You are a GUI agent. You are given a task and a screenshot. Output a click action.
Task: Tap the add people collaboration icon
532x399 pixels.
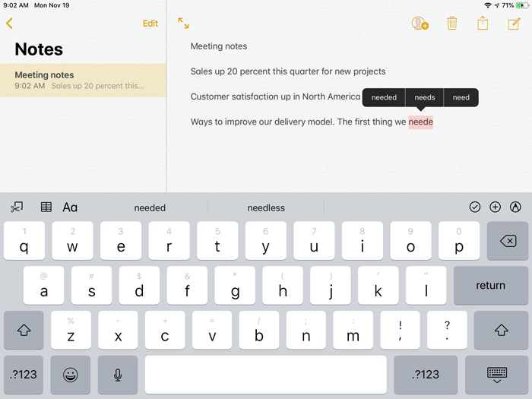click(x=420, y=24)
